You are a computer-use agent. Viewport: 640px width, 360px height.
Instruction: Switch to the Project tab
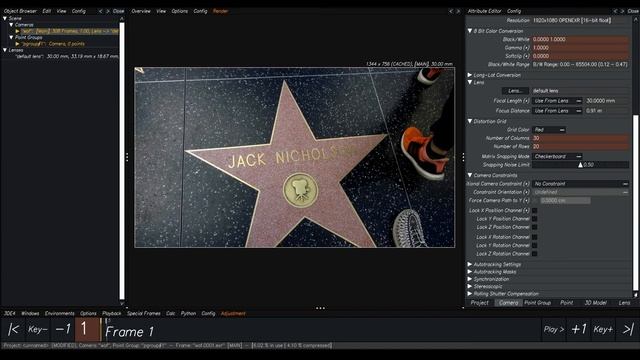point(480,303)
